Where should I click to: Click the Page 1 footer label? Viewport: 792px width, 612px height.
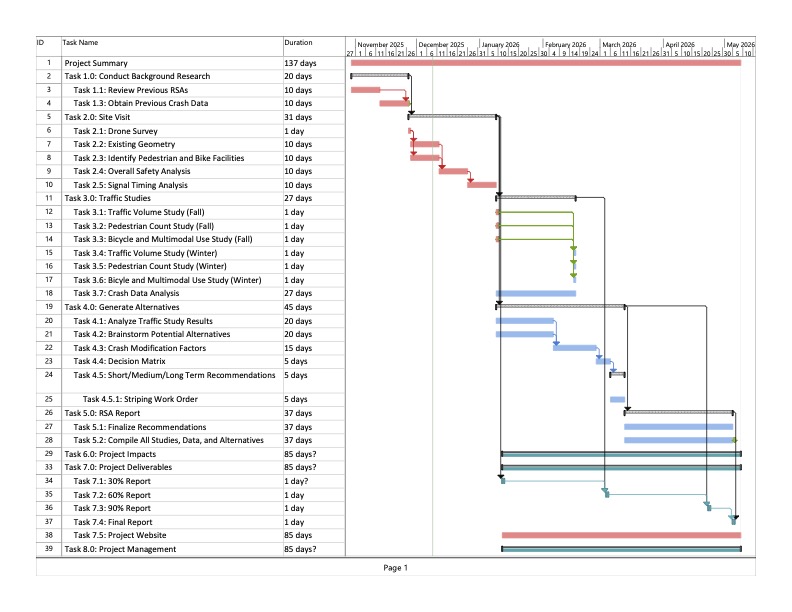(395, 568)
